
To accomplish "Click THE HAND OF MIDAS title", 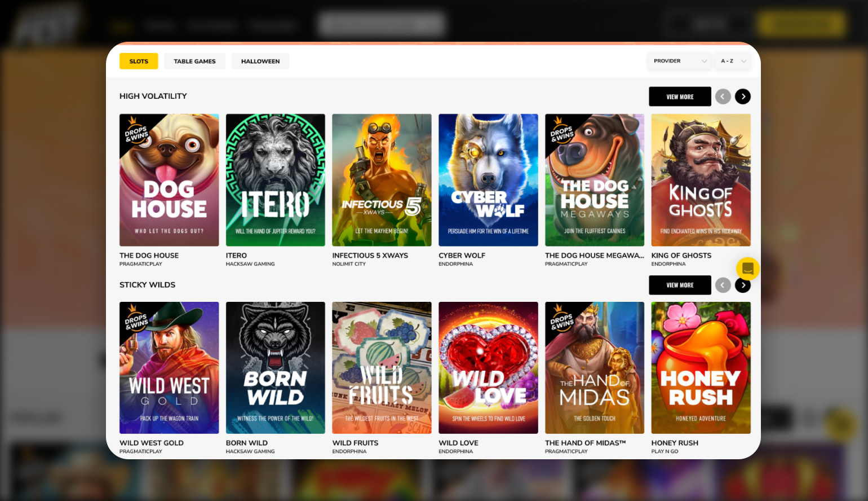I will point(585,443).
